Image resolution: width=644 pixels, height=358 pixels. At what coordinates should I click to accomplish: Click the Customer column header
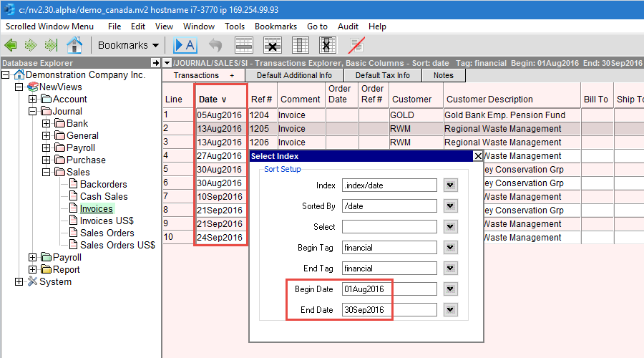[x=412, y=100]
